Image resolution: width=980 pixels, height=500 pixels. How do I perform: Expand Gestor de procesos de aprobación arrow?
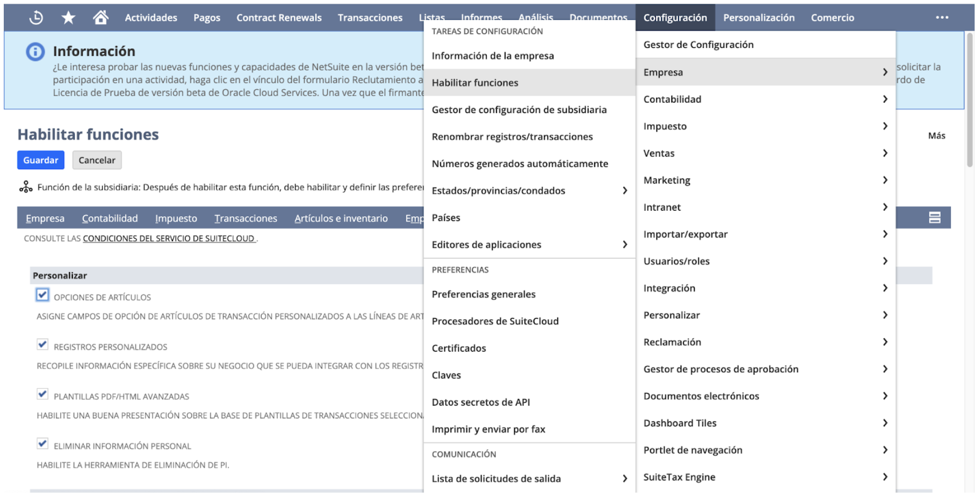[x=885, y=369]
